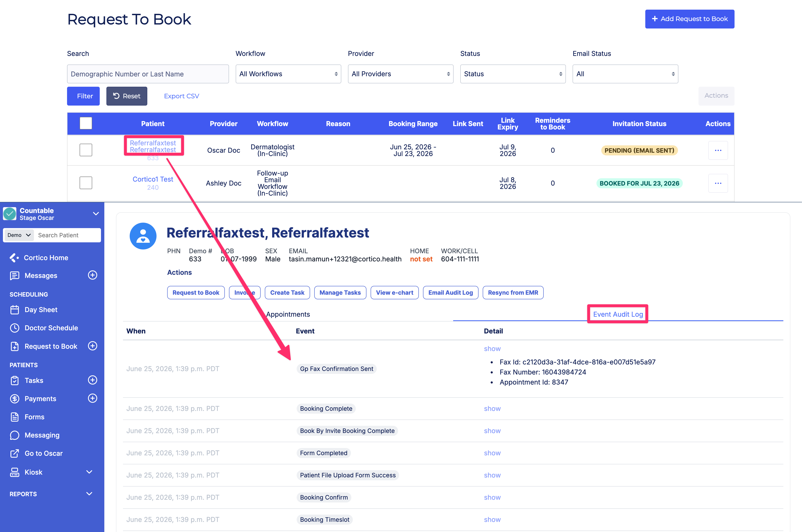This screenshot has height=532, width=802.
Task: Open the All Workflows dropdown
Action: (x=288, y=74)
